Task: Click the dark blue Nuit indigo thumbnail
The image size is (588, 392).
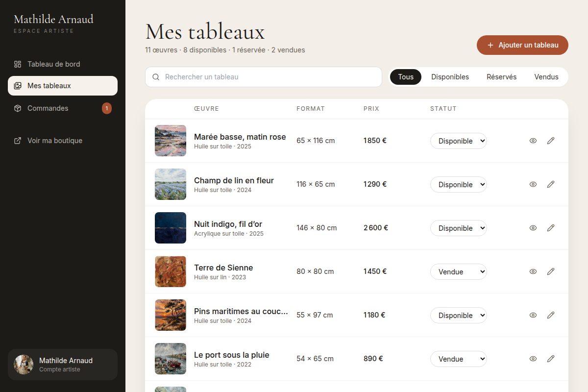Action: coord(171,228)
